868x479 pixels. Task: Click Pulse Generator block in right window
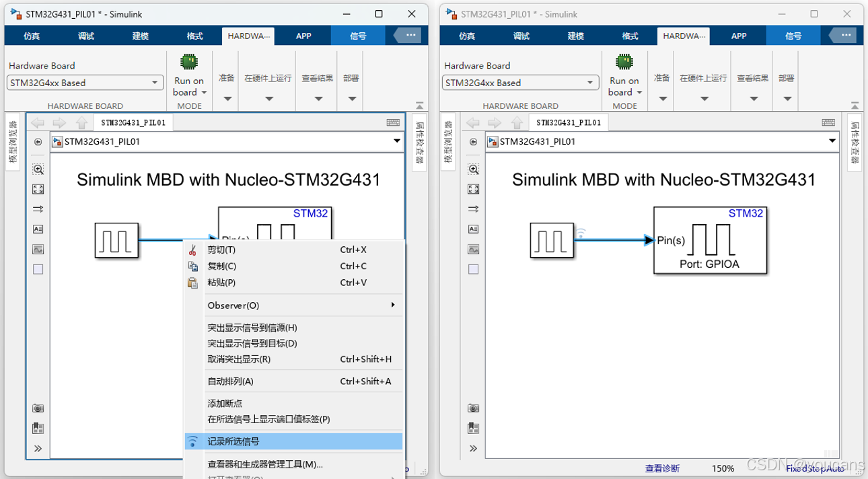point(552,240)
